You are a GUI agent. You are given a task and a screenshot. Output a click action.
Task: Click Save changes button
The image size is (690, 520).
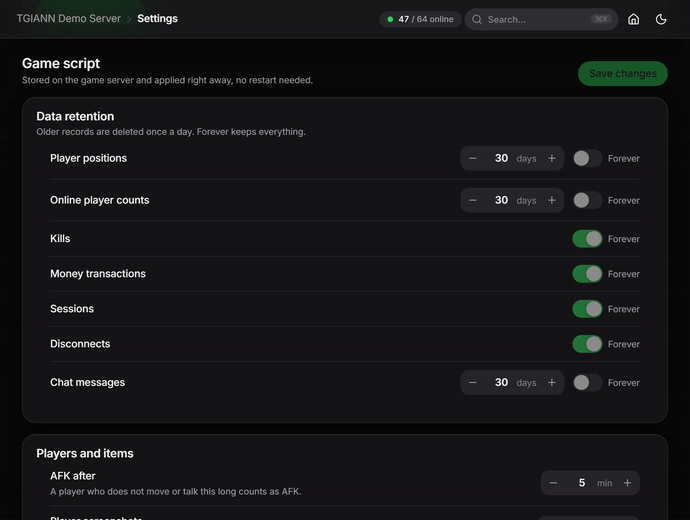click(x=623, y=73)
